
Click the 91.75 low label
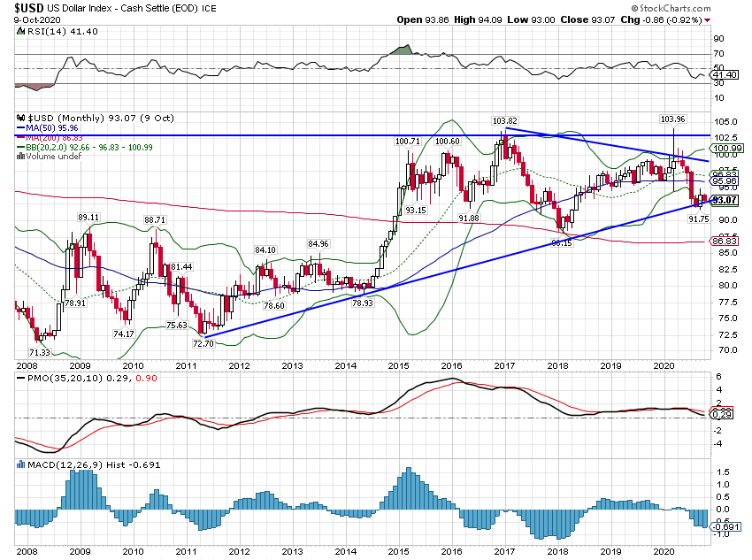tap(698, 219)
